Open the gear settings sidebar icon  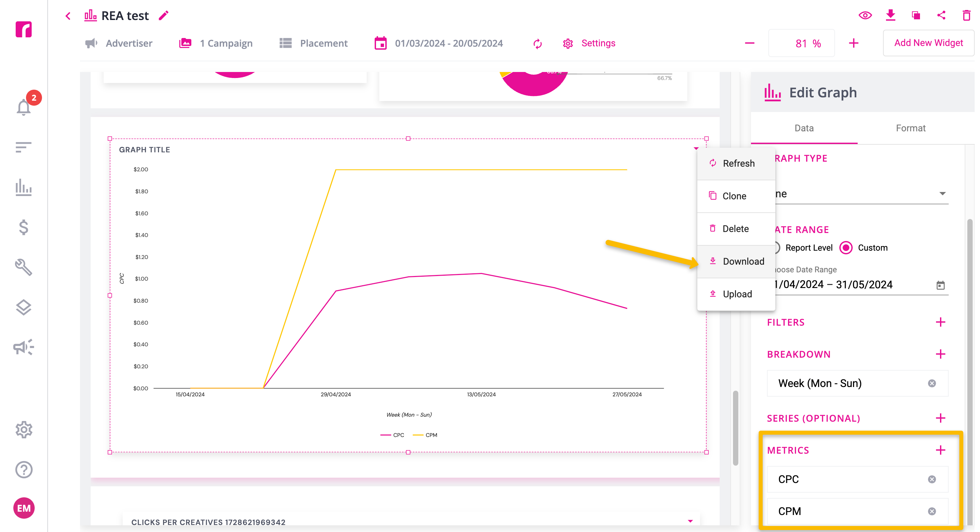pos(24,430)
